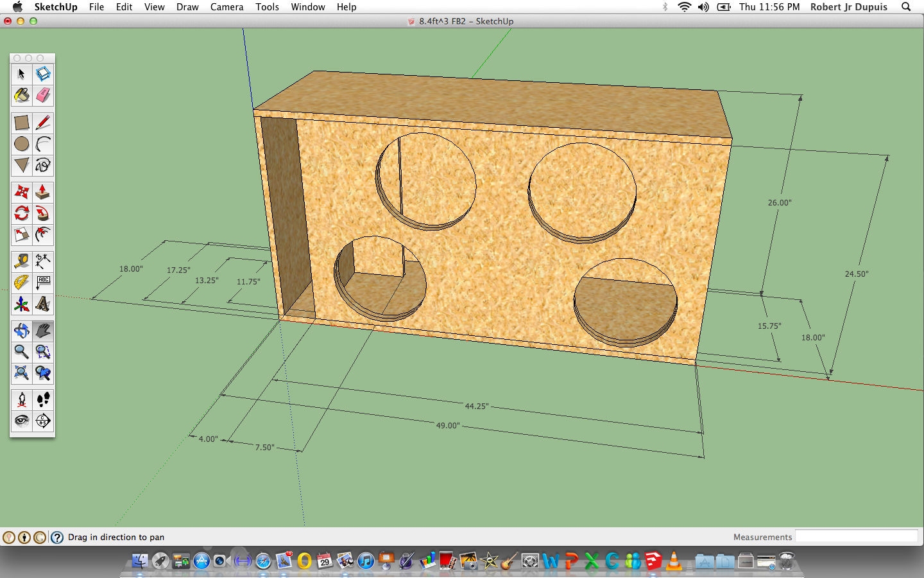Viewport: 924px width, 578px height.
Task: Click the Instructor help question mark button
Action: (57, 538)
